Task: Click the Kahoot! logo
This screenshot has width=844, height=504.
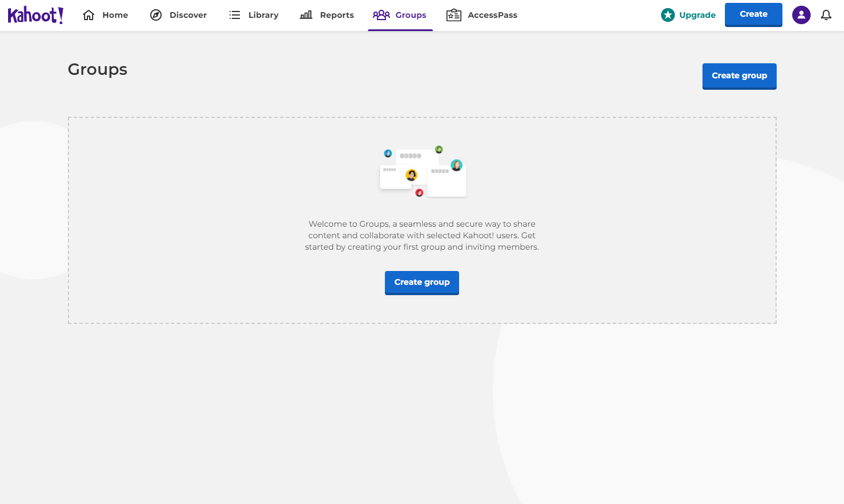Action: tap(36, 15)
